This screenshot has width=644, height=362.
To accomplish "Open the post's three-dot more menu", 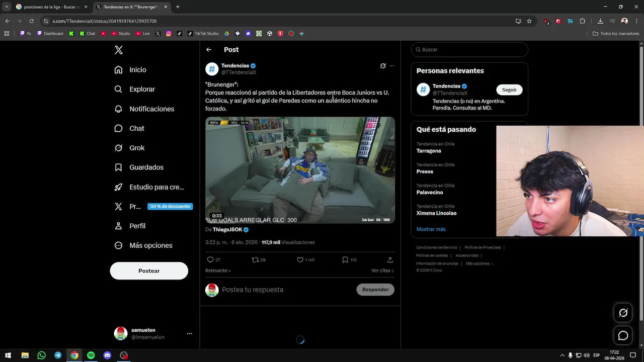I will (392, 66).
